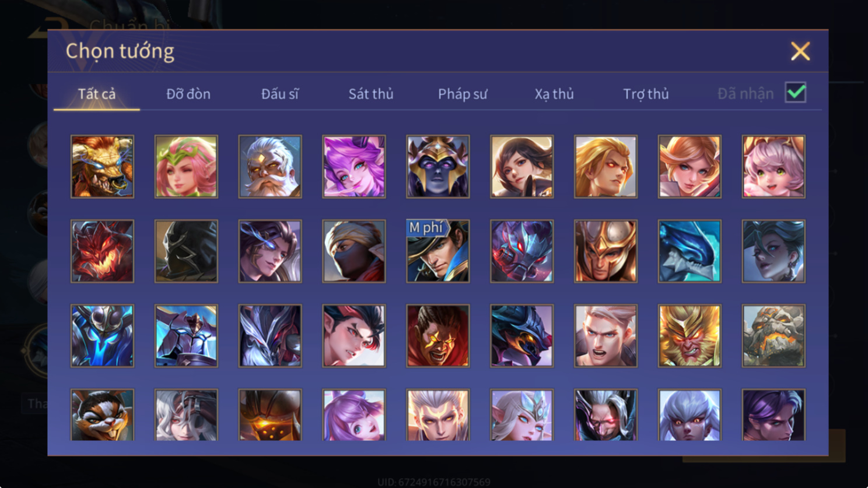Select the masked ninja hero with headband
Viewport: 868px width, 488px height.
click(x=354, y=251)
